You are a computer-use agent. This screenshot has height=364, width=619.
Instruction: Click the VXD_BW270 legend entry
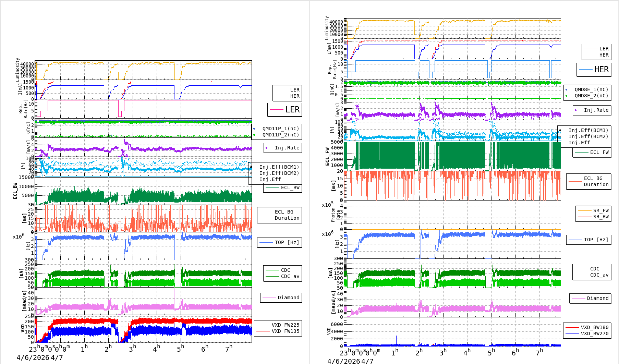pyautogui.click(x=594, y=333)
